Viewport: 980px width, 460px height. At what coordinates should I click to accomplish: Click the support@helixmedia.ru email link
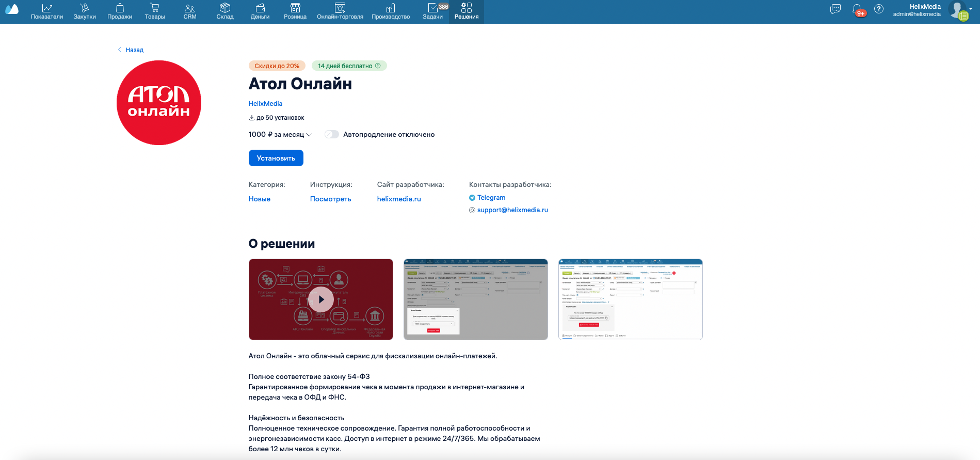[512, 210]
